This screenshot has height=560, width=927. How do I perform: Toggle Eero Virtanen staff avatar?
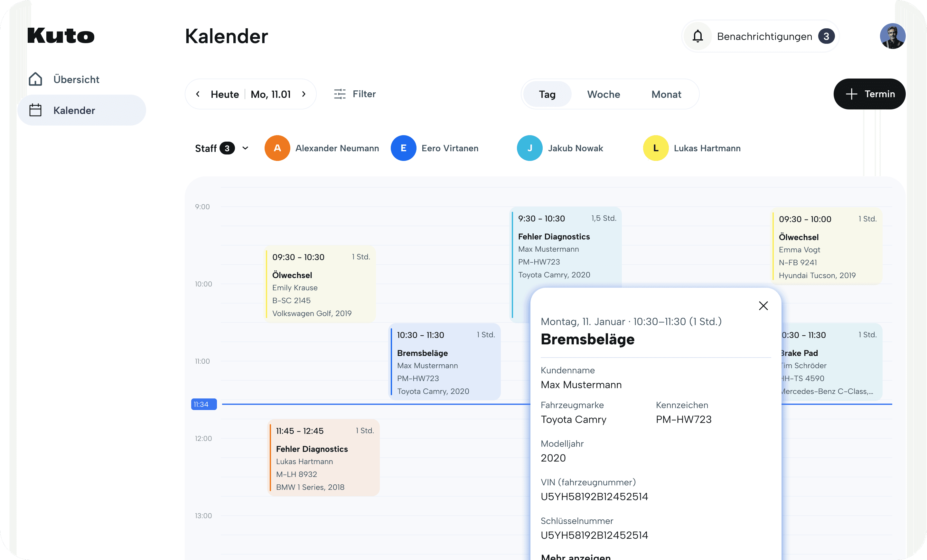403,148
